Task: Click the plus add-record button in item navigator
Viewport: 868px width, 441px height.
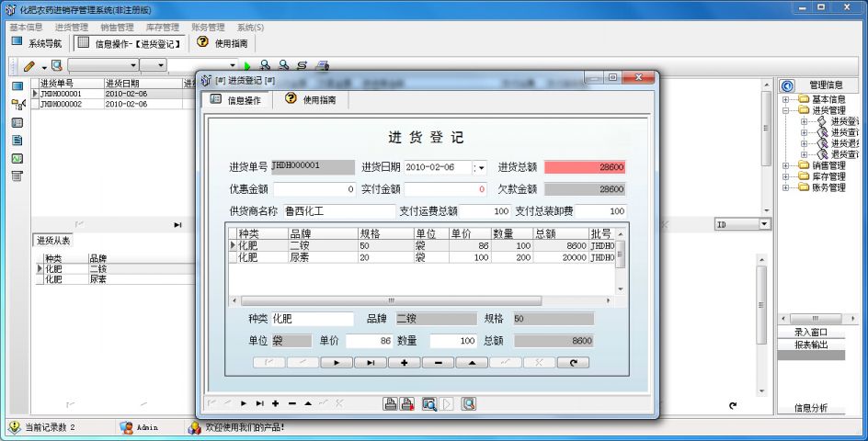Action: tap(404, 363)
